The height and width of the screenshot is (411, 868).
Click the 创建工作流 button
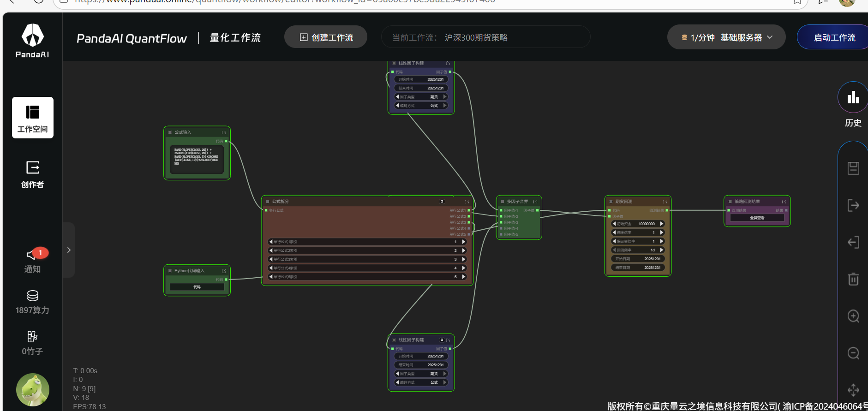coord(326,37)
